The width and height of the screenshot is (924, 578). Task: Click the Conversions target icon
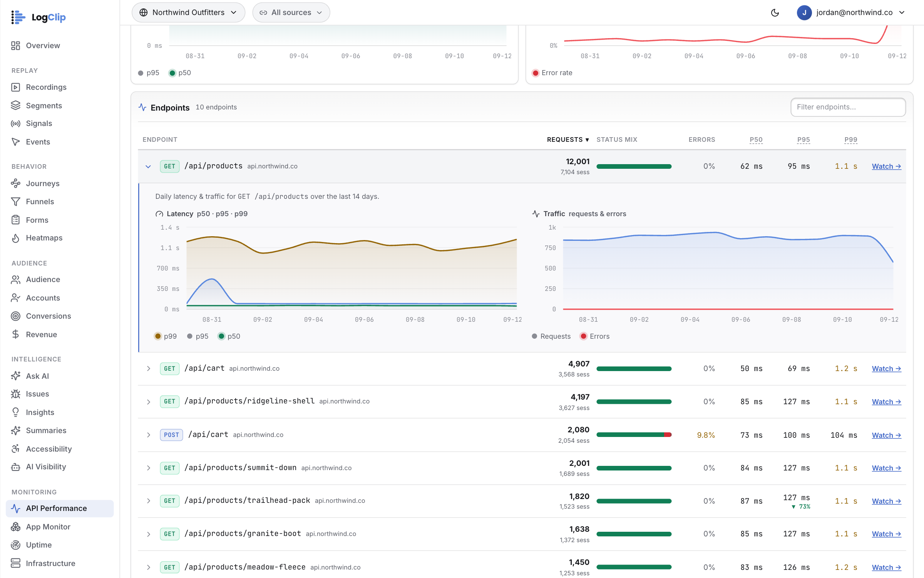point(15,316)
